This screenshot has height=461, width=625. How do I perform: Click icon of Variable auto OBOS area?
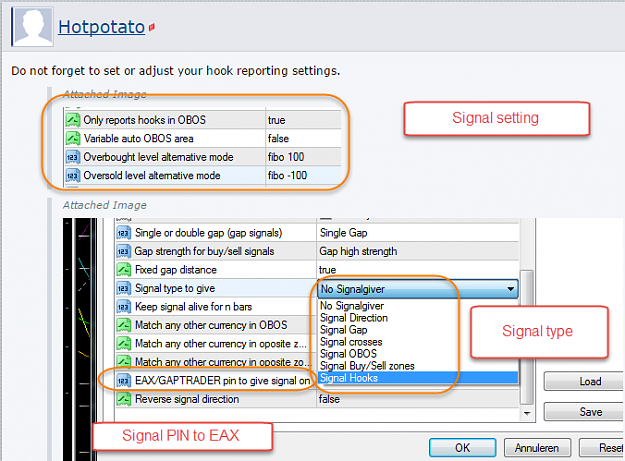point(73,138)
